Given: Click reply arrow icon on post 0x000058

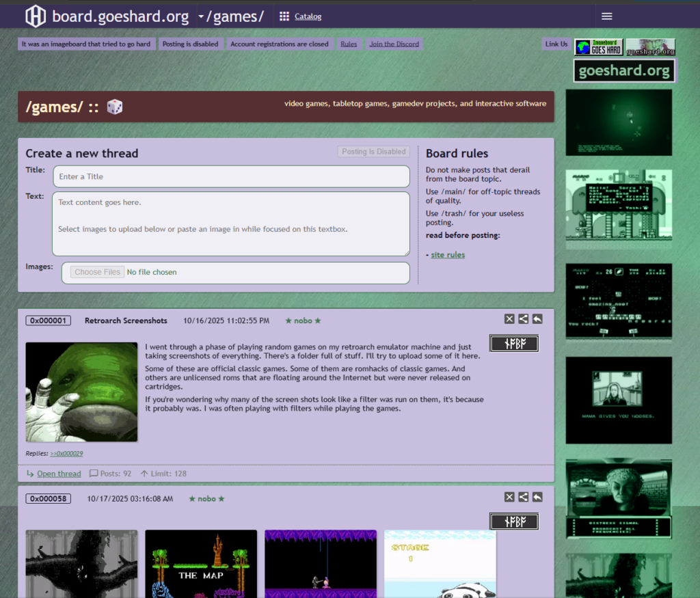Looking at the screenshot, I should (537, 497).
